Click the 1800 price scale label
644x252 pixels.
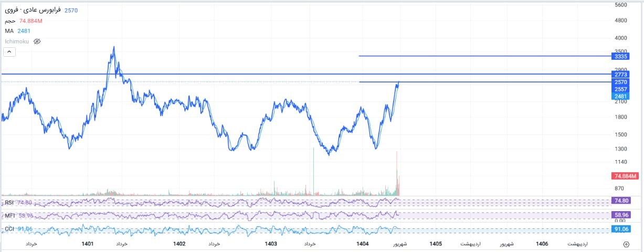(x=620, y=117)
